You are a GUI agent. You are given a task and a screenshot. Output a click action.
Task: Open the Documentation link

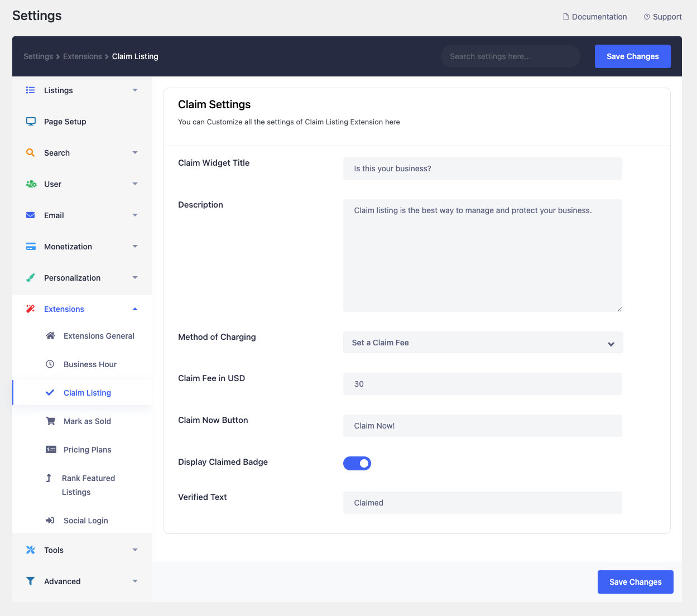tap(595, 17)
